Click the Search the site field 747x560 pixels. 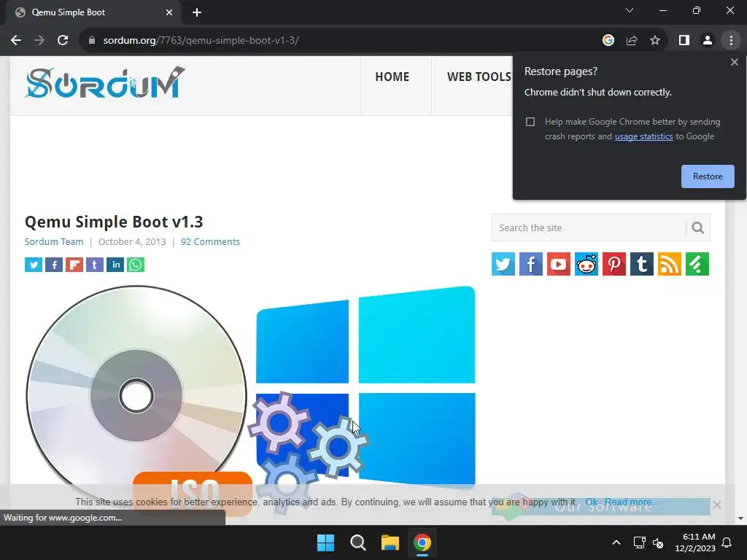[589, 227]
